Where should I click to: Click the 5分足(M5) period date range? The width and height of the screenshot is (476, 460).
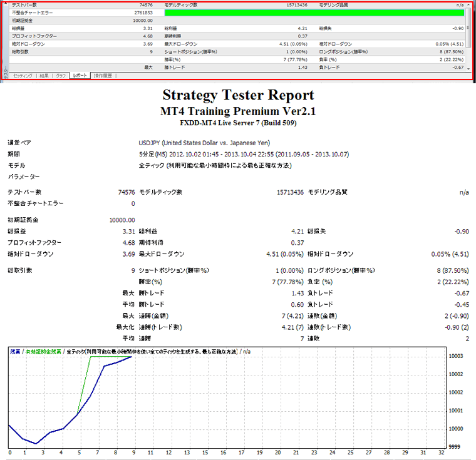(244, 155)
